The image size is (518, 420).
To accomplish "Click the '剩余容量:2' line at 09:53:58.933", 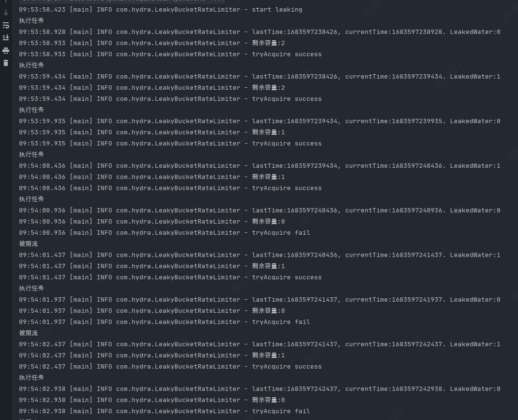I will coord(152,43).
